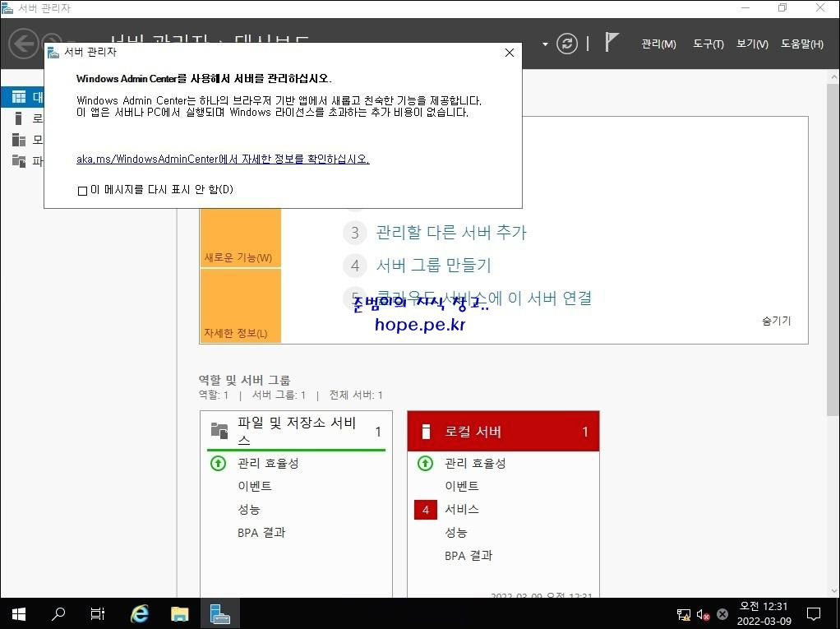The image size is (840, 629).
Task: Select the dashboard icon in sidebar
Action: click(x=19, y=97)
